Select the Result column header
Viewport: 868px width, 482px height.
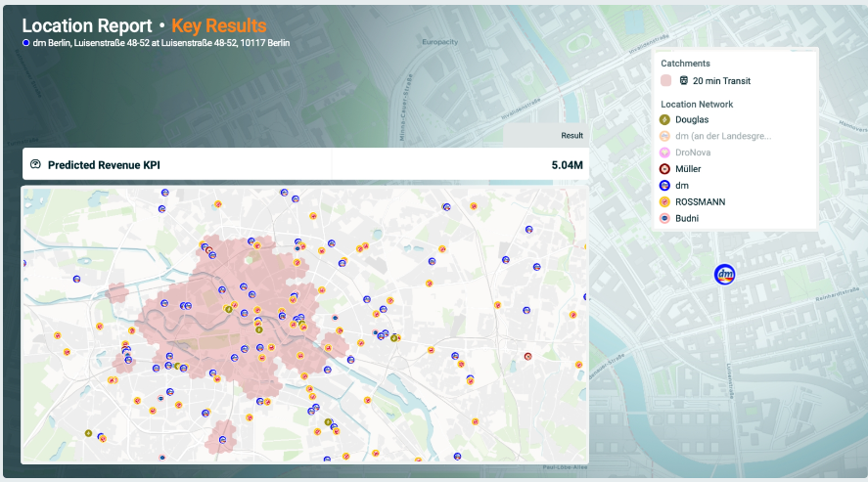pos(571,136)
